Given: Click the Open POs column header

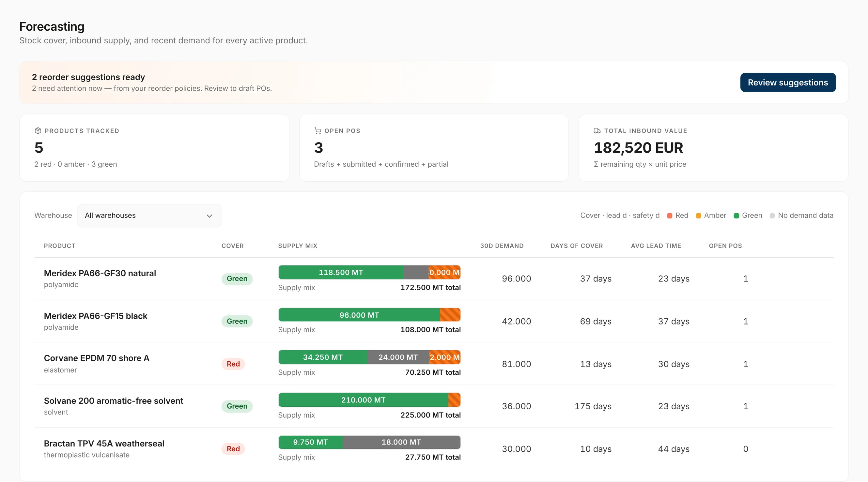Looking at the screenshot, I should (725, 246).
